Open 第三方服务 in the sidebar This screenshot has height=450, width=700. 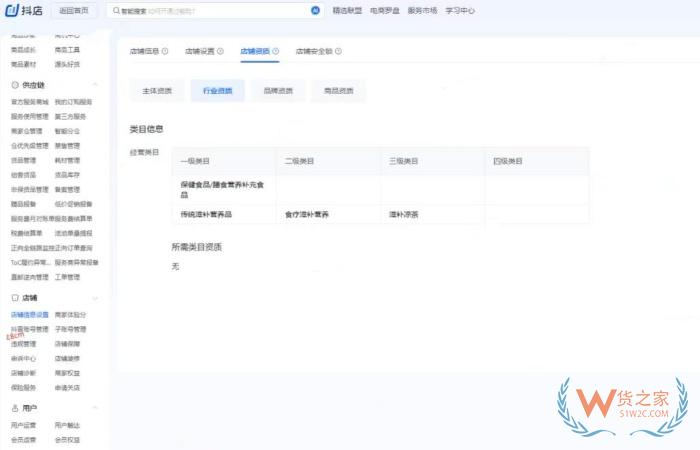[x=70, y=117]
